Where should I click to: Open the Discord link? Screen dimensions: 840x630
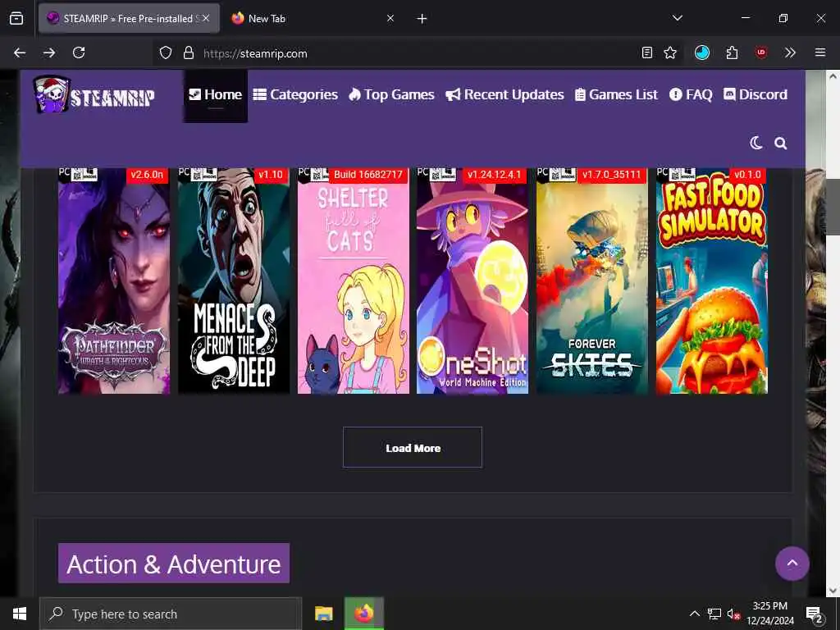tap(756, 95)
